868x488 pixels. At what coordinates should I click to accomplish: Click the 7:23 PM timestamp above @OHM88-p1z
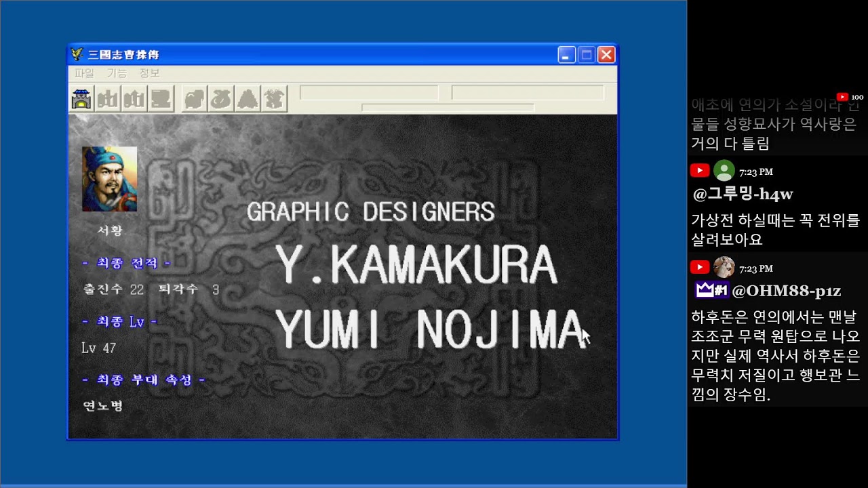[756, 269]
